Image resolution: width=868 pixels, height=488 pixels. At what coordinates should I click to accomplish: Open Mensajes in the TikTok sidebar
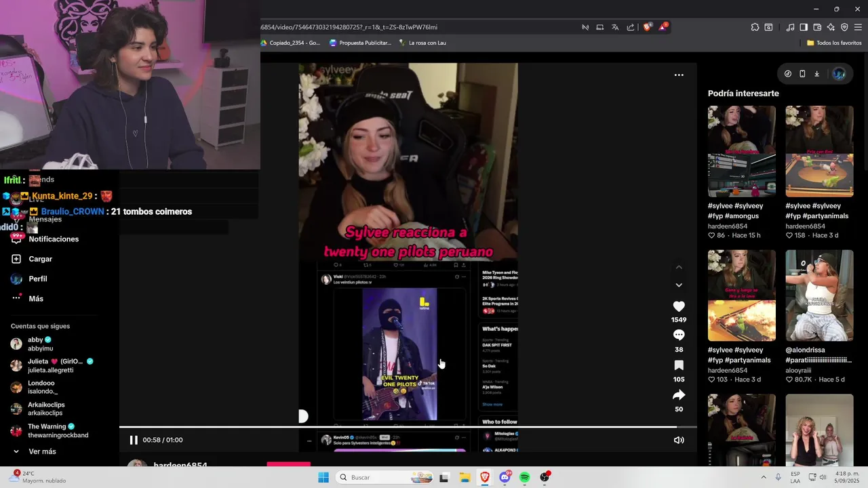tap(45, 219)
